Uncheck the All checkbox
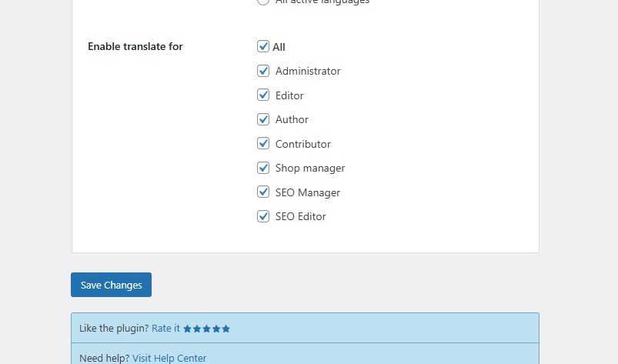This screenshot has width=618, height=364. tap(263, 46)
